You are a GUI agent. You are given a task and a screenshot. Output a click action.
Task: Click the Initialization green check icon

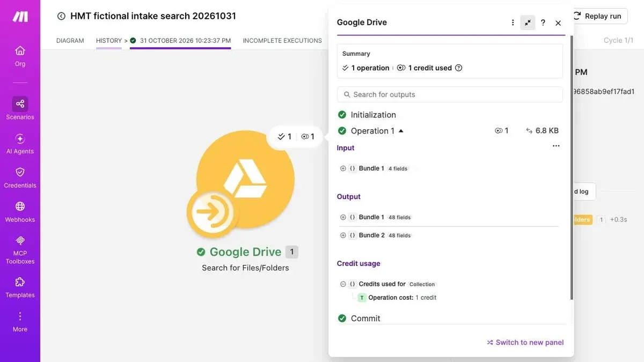pyautogui.click(x=342, y=115)
